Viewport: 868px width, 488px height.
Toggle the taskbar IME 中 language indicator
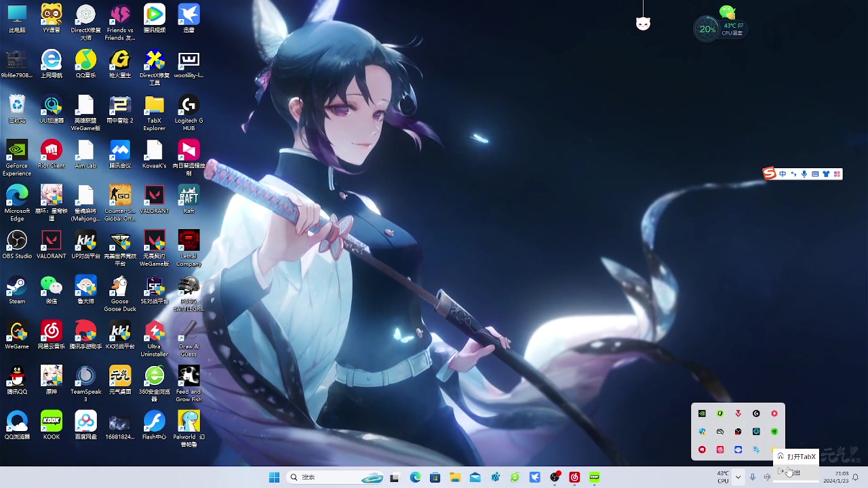pos(767,477)
